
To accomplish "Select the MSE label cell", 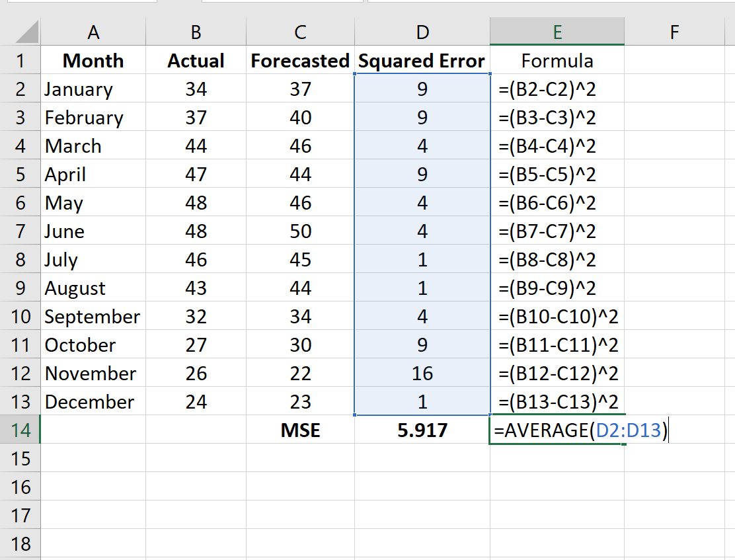I will [x=300, y=430].
